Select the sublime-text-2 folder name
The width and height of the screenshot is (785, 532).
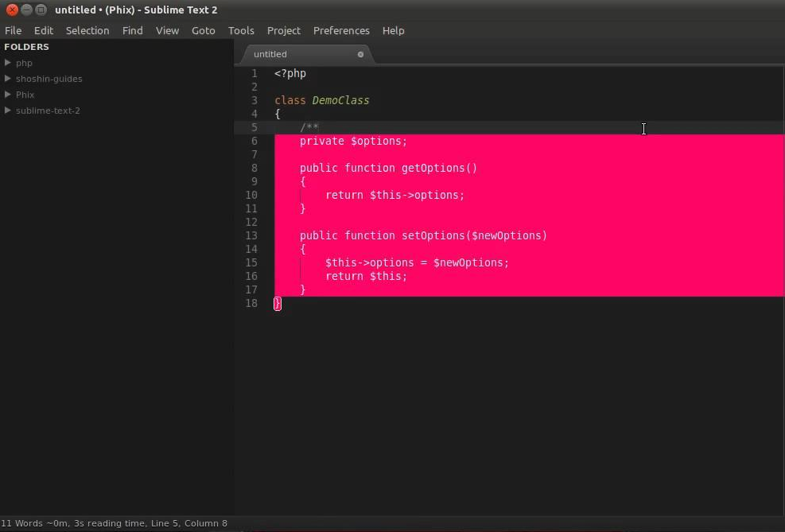click(48, 111)
